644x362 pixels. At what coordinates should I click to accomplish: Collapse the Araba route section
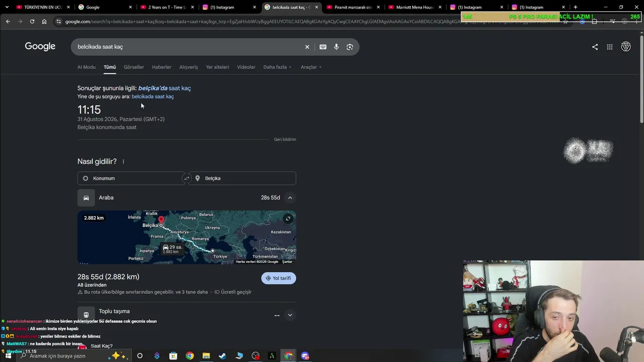click(290, 198)
